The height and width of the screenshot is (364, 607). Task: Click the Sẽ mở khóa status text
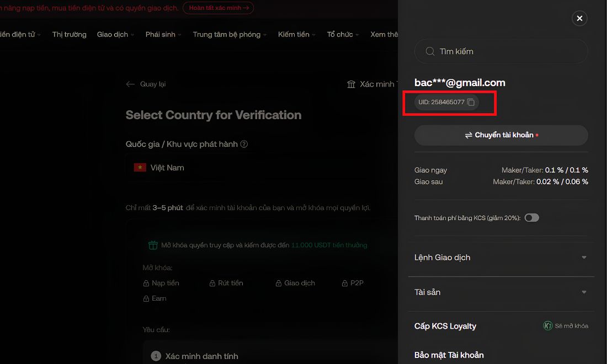(571, 326)
